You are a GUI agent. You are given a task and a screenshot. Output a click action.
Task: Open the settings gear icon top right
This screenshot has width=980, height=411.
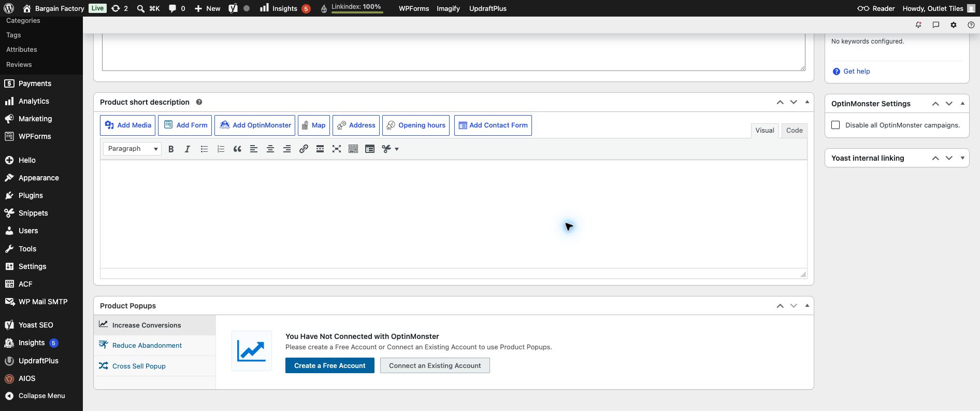tap(954, 25)
